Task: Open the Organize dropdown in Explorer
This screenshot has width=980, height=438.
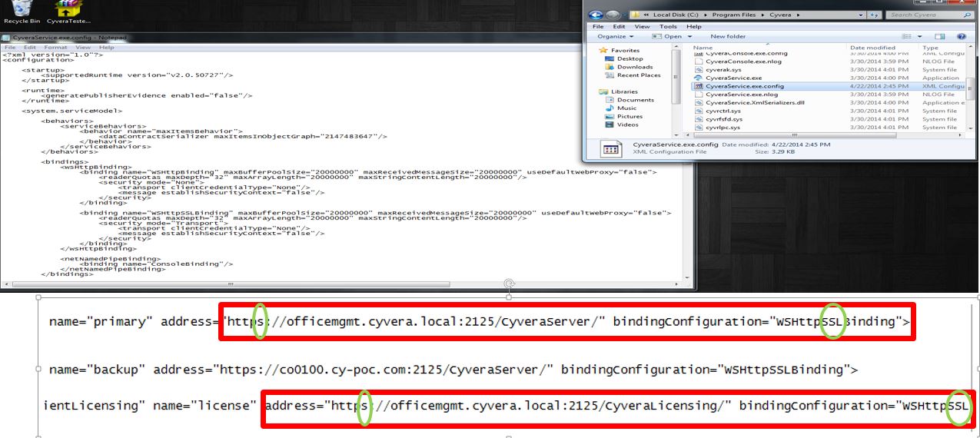Action: click(x=616, y=36)
